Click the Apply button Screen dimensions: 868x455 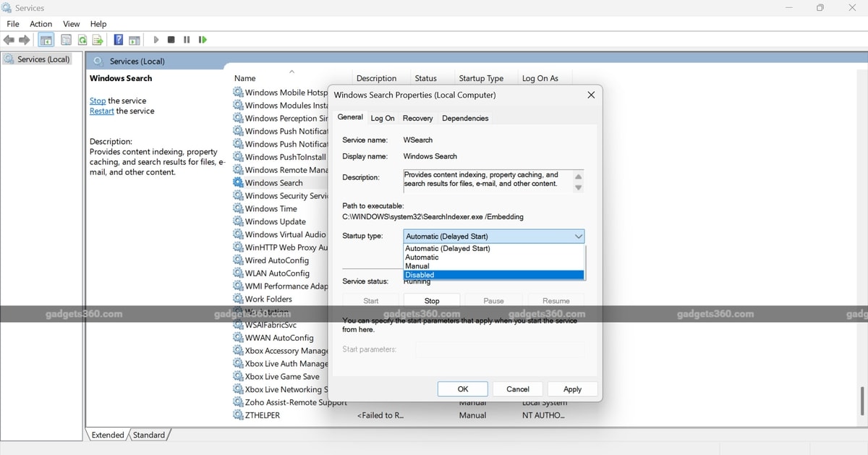[571, 388]
